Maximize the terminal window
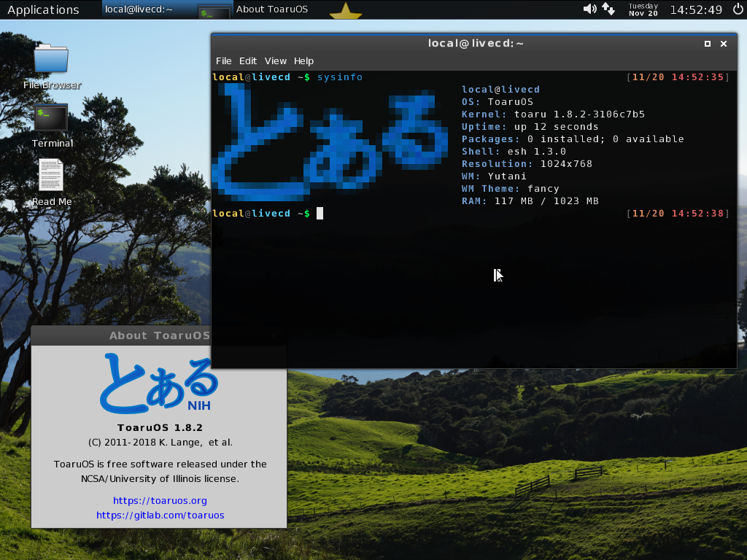 [708, 44]
